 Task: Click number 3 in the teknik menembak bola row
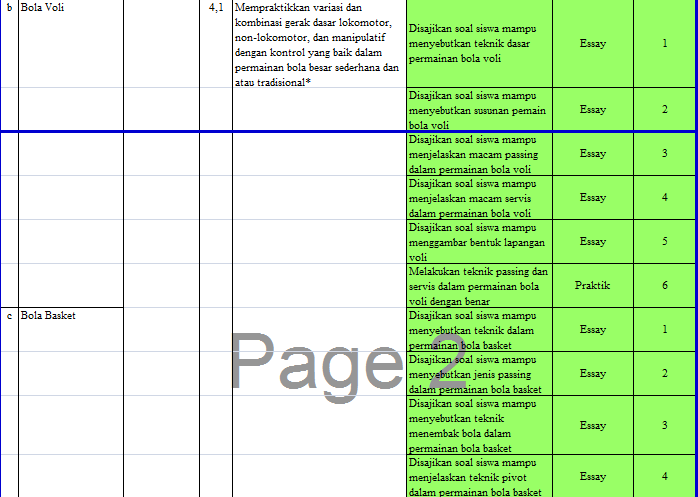click(x=664, y=425)
